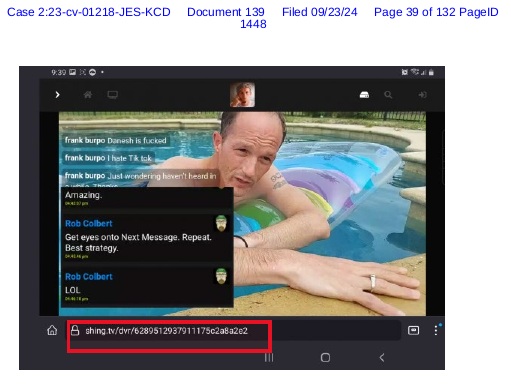The width and height of the screenshot is (511, 388).
Task: Open the browser tabs counter button
Action: [x=413, y=330]
